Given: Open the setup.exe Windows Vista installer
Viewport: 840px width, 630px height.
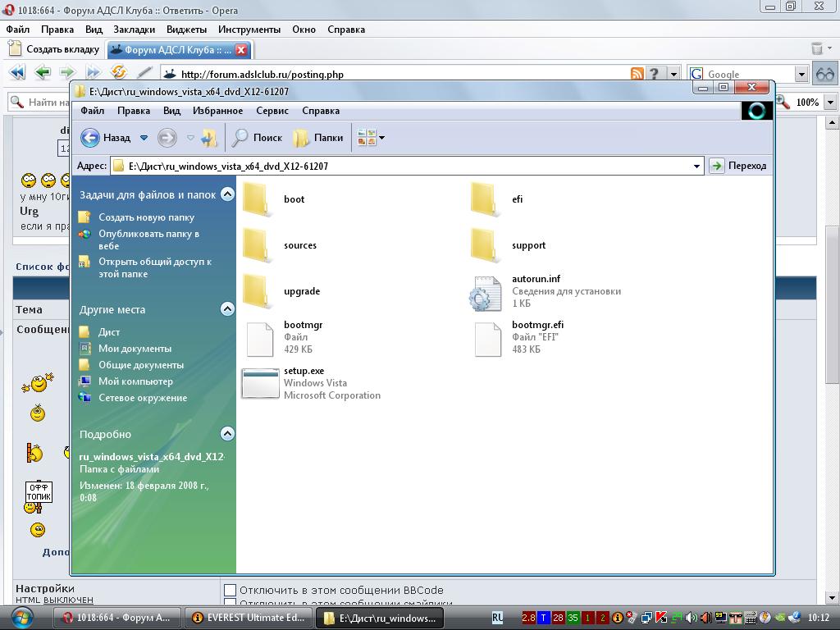Looking at the screenshot, I should (261, 383).
